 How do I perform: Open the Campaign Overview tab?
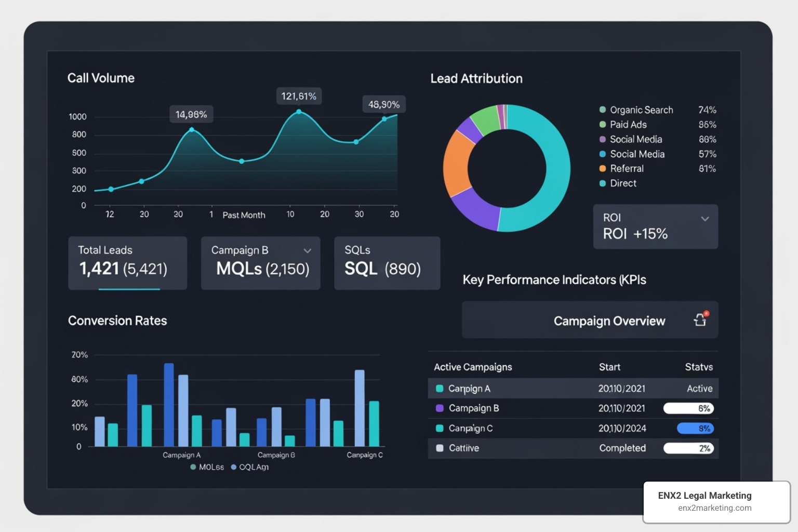click(x=609, y=321)
